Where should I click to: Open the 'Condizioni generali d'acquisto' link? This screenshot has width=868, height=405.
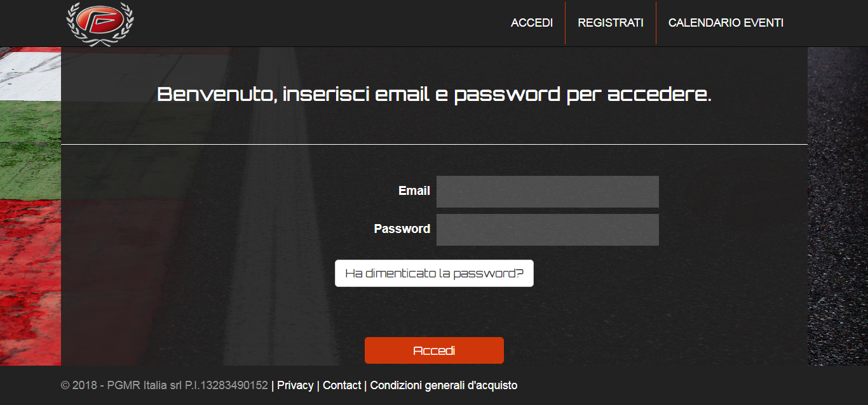(444, 385)
